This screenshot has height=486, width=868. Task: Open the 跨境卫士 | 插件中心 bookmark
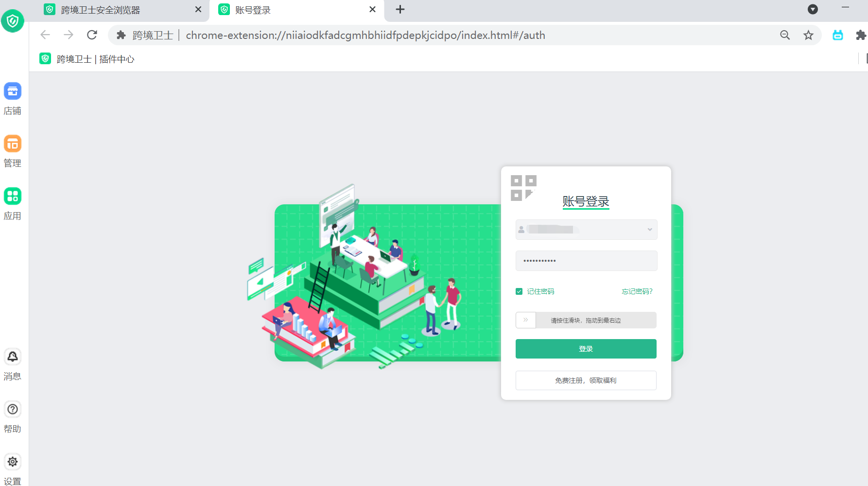(87, 59)
